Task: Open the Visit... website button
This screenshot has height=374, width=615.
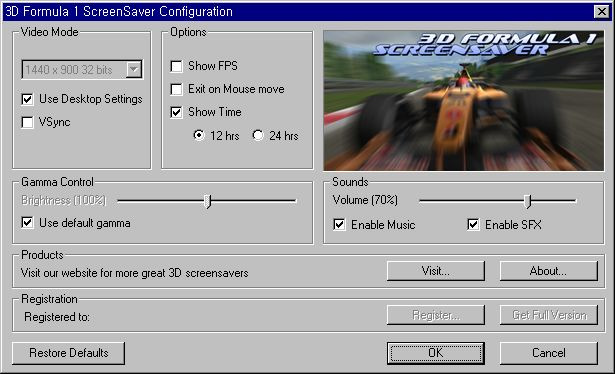Action: 436,271
